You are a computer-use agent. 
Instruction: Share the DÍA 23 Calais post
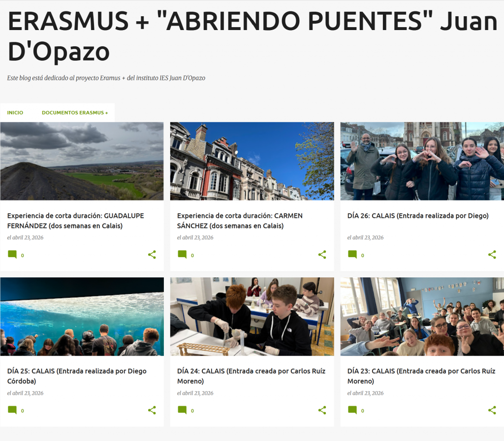pyautogui.click(x=492, y=410)
